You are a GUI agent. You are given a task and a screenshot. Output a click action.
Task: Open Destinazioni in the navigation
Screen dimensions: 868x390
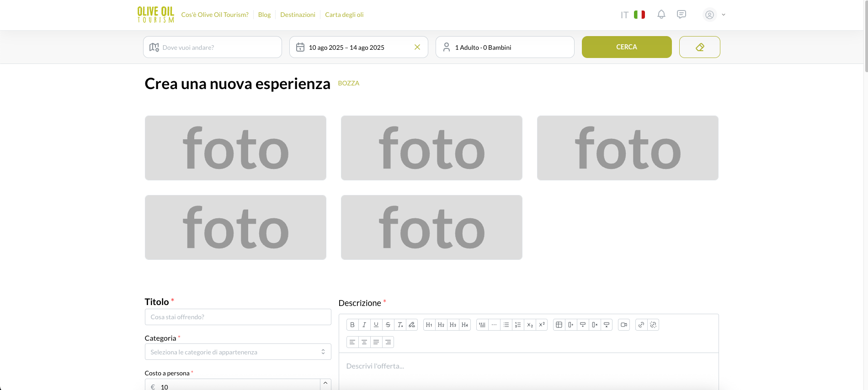[x=298, y=15]
